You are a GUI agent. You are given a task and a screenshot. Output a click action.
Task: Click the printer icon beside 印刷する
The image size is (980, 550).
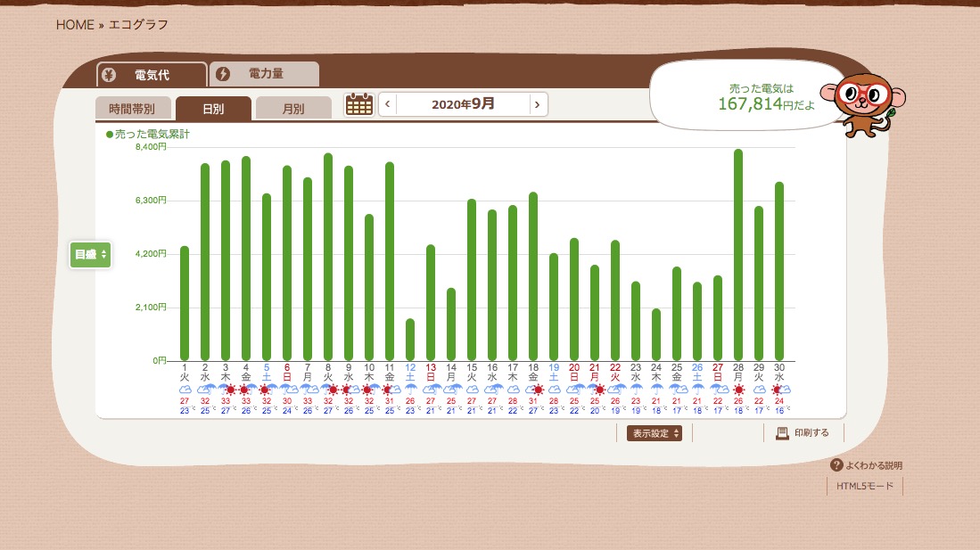pos(782,433)
